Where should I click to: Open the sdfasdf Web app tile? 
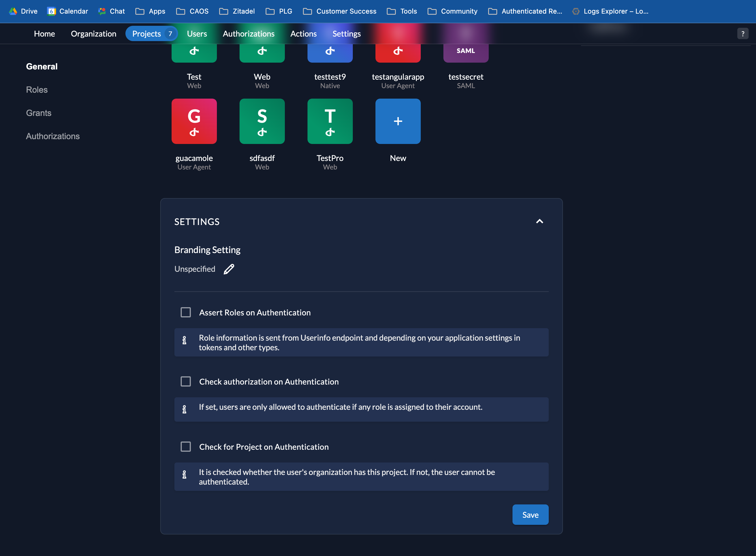(x=262, y=121)
